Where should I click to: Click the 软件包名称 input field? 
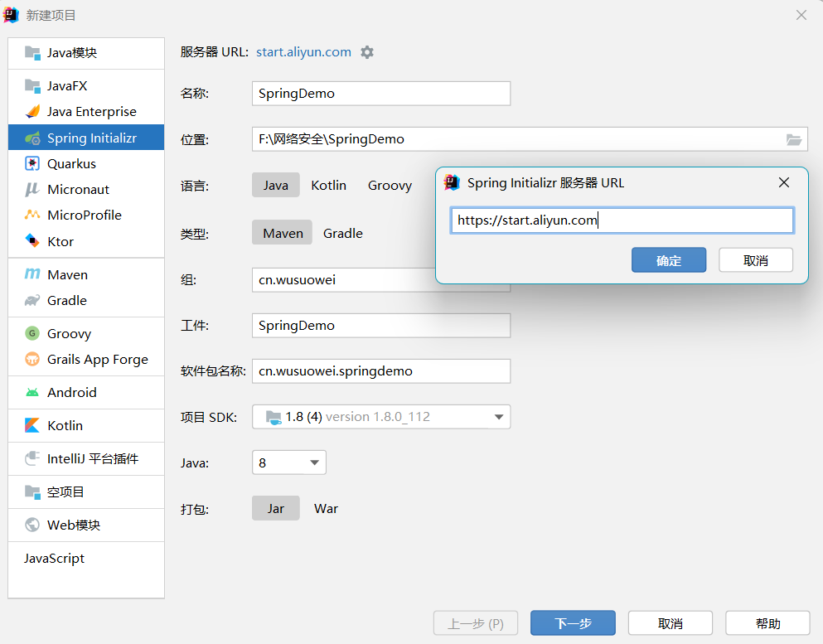point(381,371)
